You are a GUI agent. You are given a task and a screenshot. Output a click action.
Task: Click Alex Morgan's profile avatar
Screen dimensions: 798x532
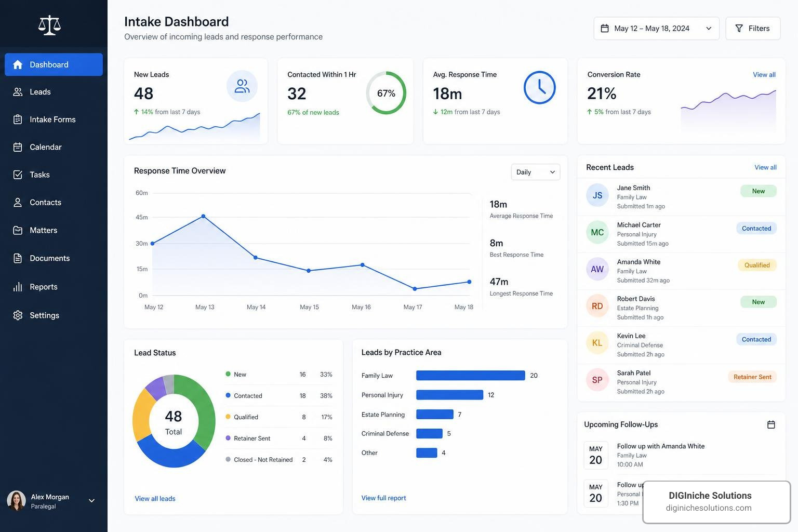(x=16, y=501)
